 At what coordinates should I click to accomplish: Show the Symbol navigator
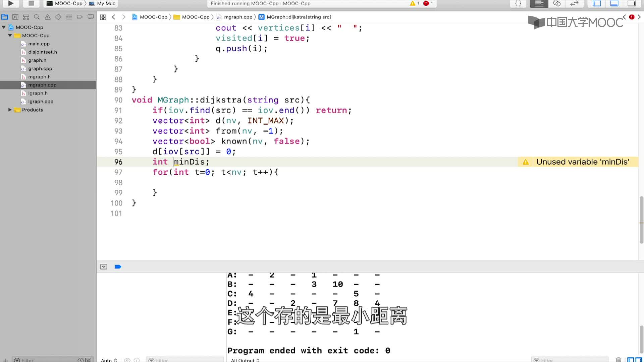(x=26, y=17)
